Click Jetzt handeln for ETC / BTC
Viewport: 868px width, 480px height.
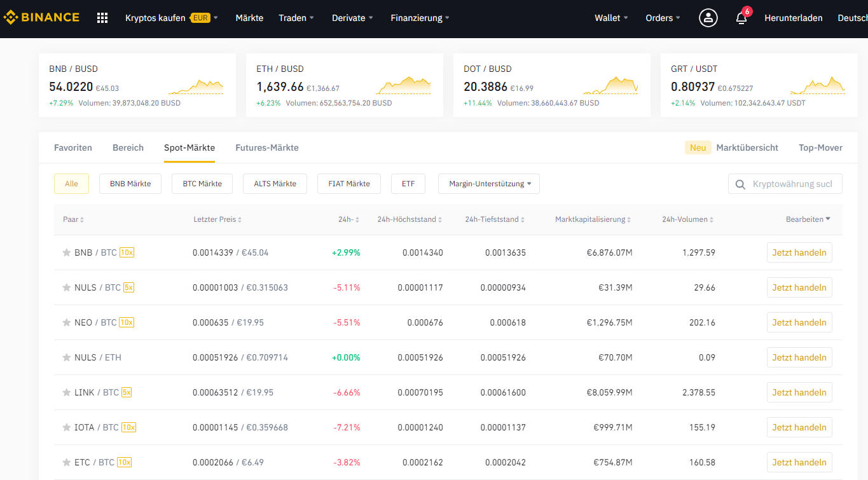799,462
